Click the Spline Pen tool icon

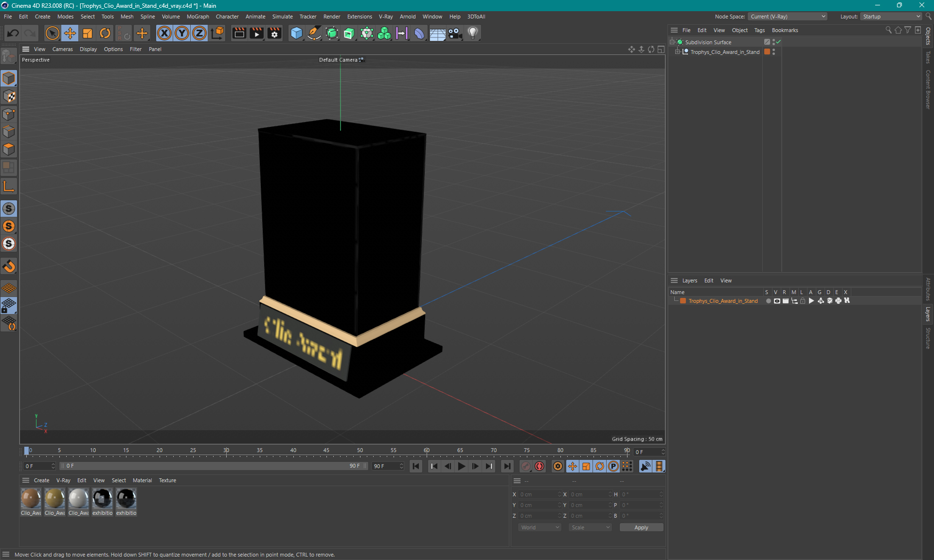[314, 33]
